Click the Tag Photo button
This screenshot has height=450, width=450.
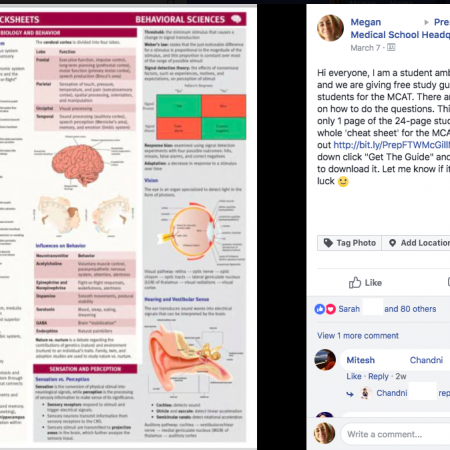[x=349, y=243]
